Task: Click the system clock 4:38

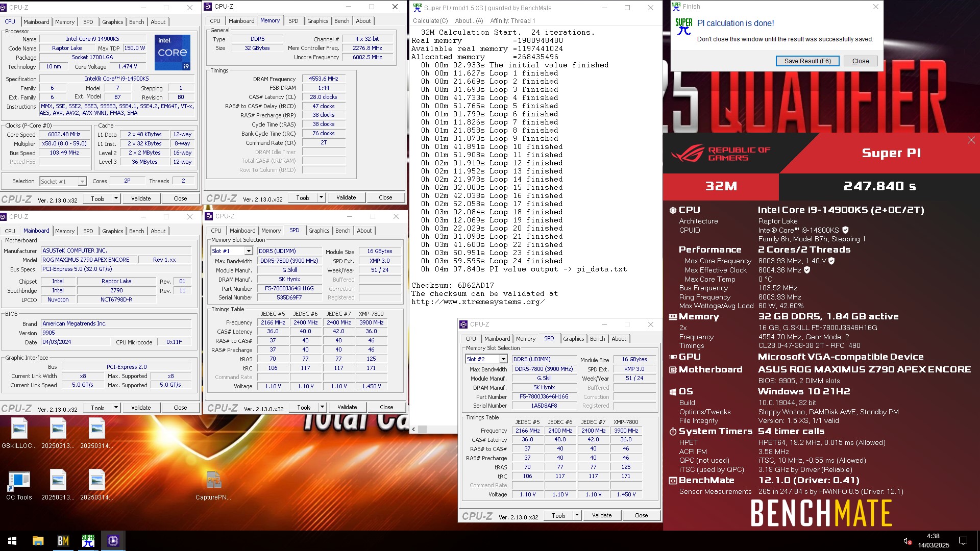Action: tap(933, 536)
